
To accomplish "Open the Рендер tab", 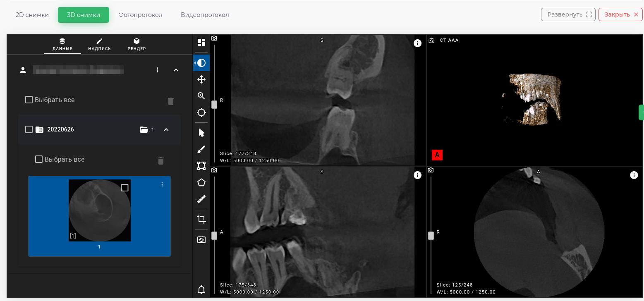I will pos(136,44).
